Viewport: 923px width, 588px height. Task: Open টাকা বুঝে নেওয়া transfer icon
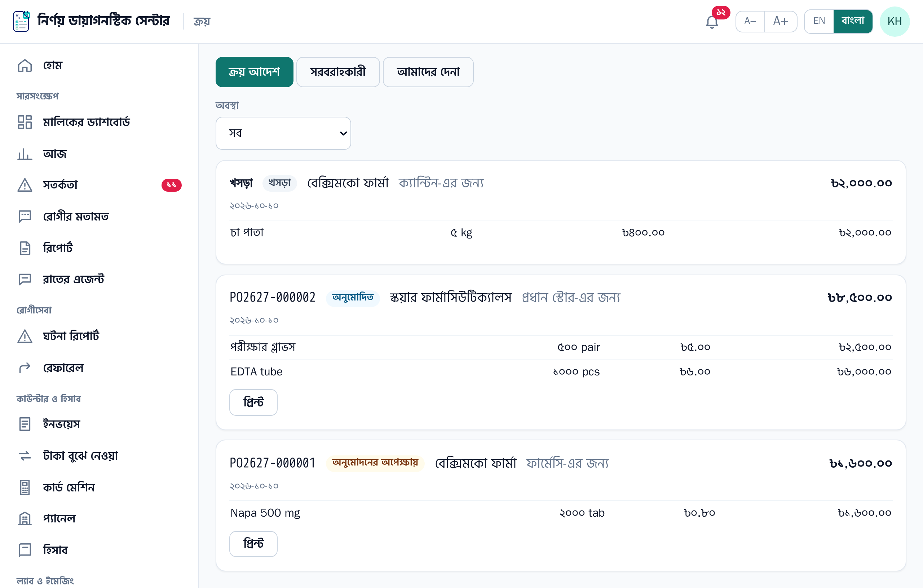coord(25,455)
